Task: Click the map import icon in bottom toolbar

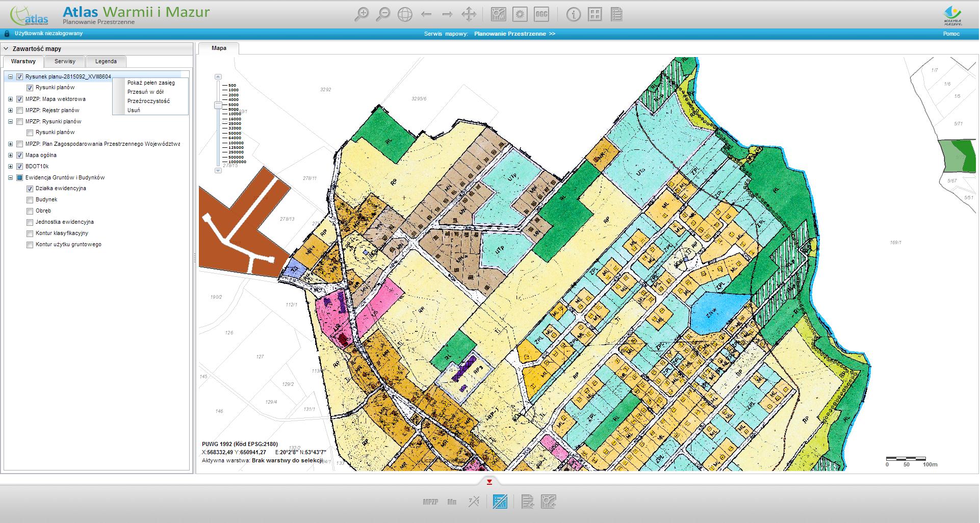Action: click(549, 502)
